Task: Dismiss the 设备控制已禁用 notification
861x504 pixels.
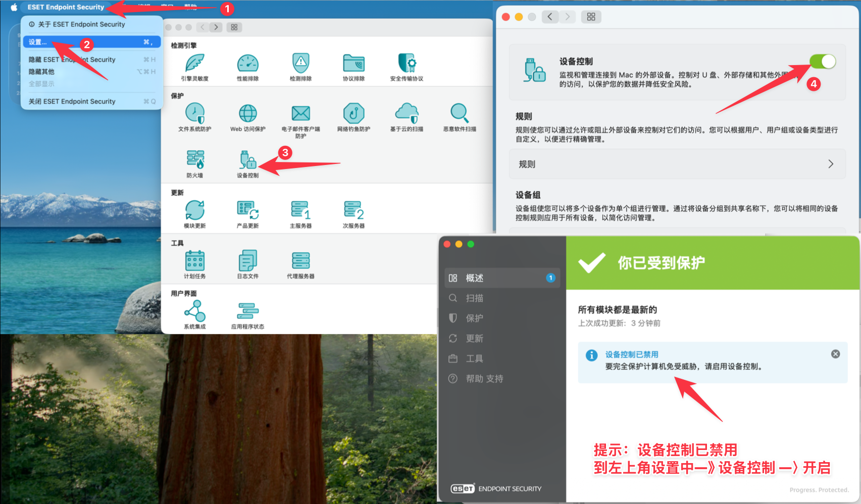Action: click(x=836, y=354)
